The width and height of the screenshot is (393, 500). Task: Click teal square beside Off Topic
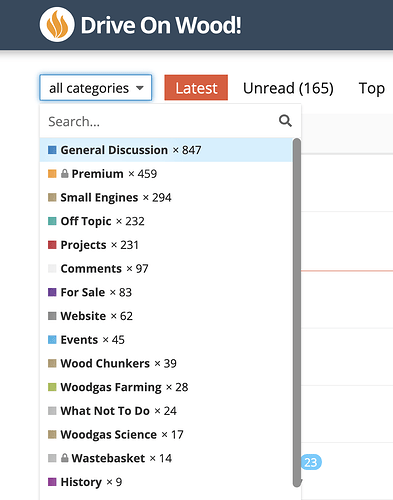point(52,221)
